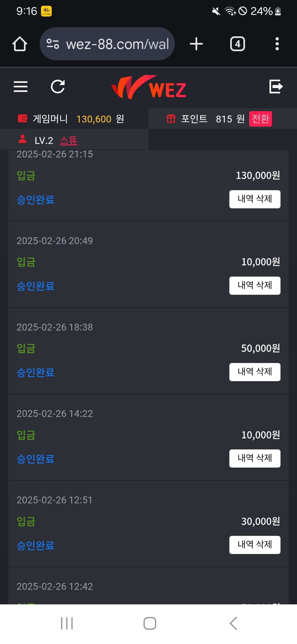The height and width of the screenshot is (644, 297).
Task: Delete the 50,000원 deposit record
Action: (255, 372)
